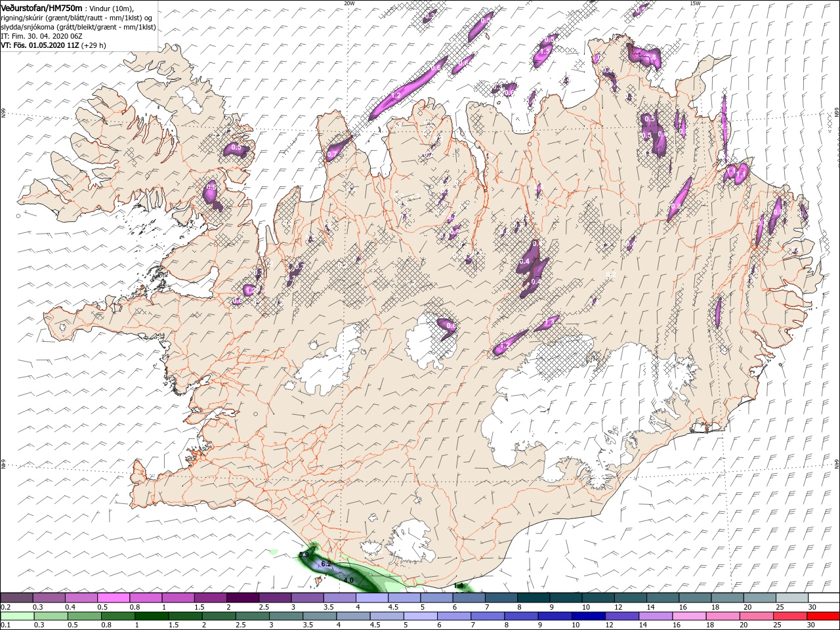Screen dimensions: 840x630
Task: Pick the darkest purple snow-row swatch labeled 2
Action: (243, 597)
